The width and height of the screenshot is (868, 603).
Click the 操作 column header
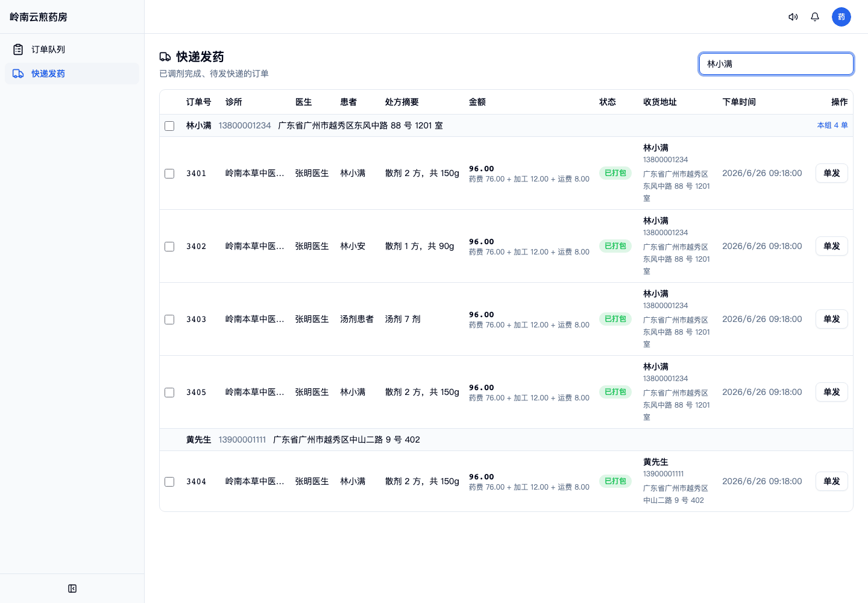click(x=840, y=102)
